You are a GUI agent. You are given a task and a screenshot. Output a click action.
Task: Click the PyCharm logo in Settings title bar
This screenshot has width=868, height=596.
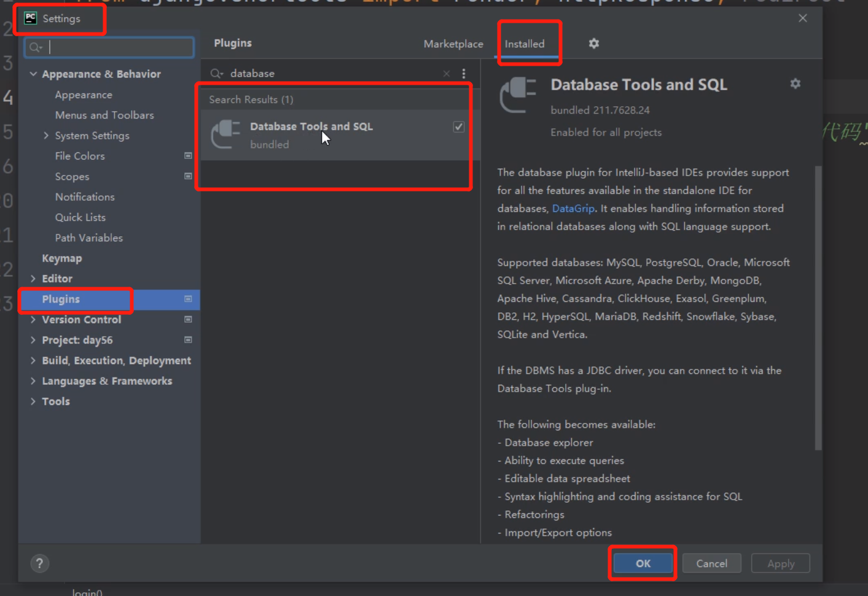coord(30,18)
